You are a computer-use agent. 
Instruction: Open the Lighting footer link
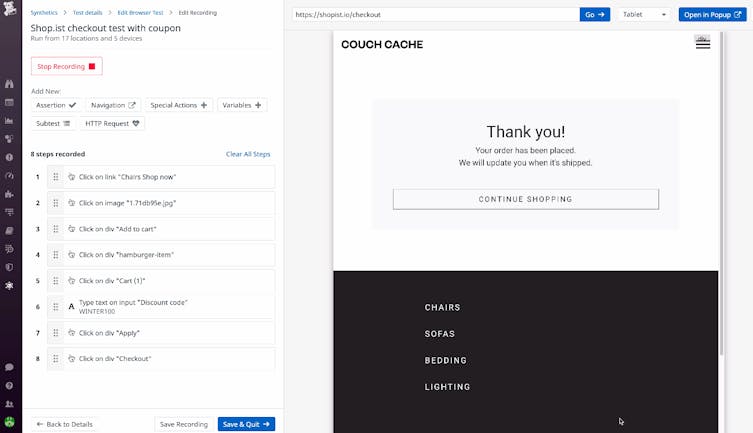pyautogui.click(x=447, y=386)
